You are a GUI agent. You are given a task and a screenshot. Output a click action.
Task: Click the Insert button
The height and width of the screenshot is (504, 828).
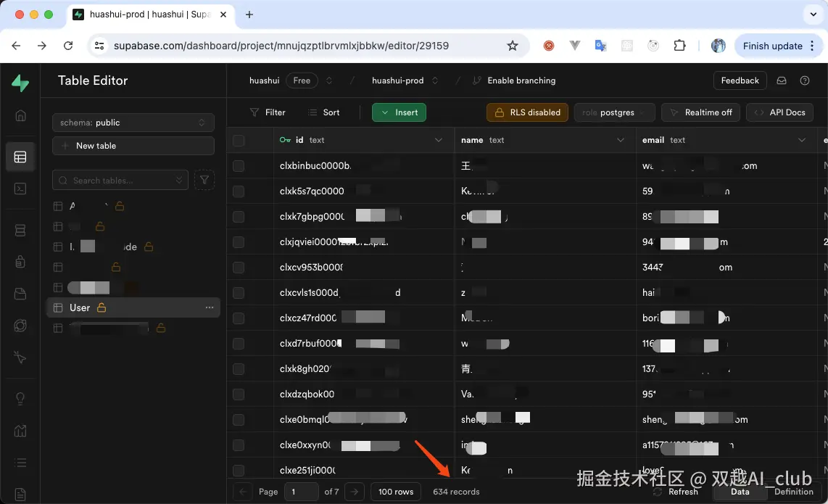point(399,112)
